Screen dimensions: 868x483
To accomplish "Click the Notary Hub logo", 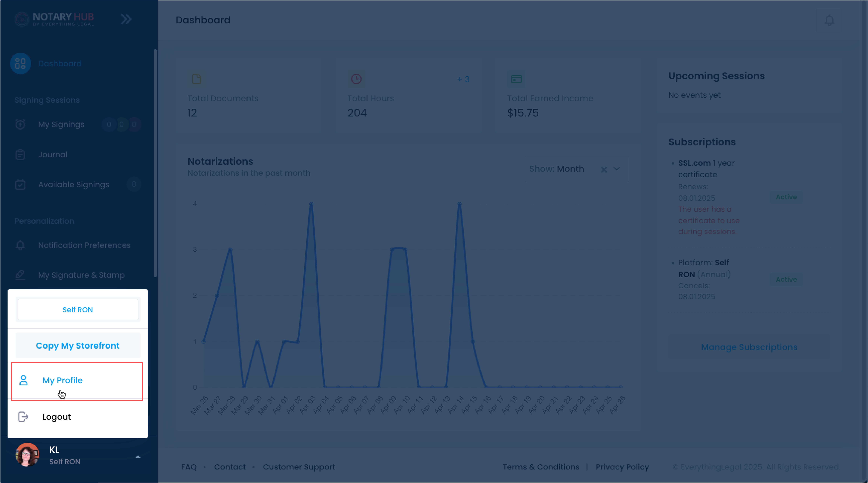I will (54, 19).
